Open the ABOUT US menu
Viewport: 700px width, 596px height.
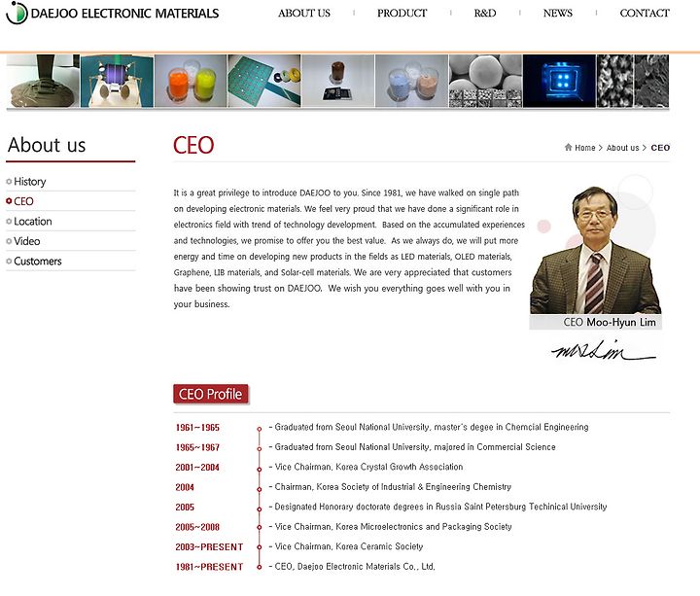tap(304, 14)
